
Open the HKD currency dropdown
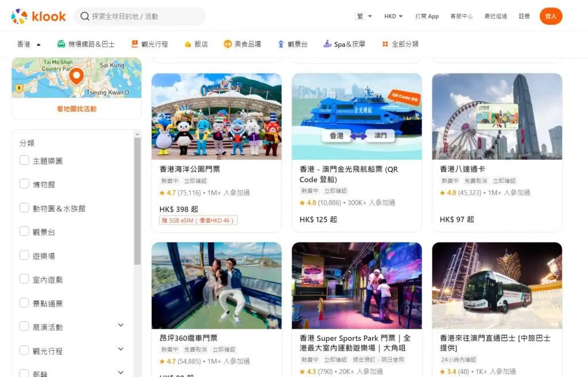[x=393, y=16]
